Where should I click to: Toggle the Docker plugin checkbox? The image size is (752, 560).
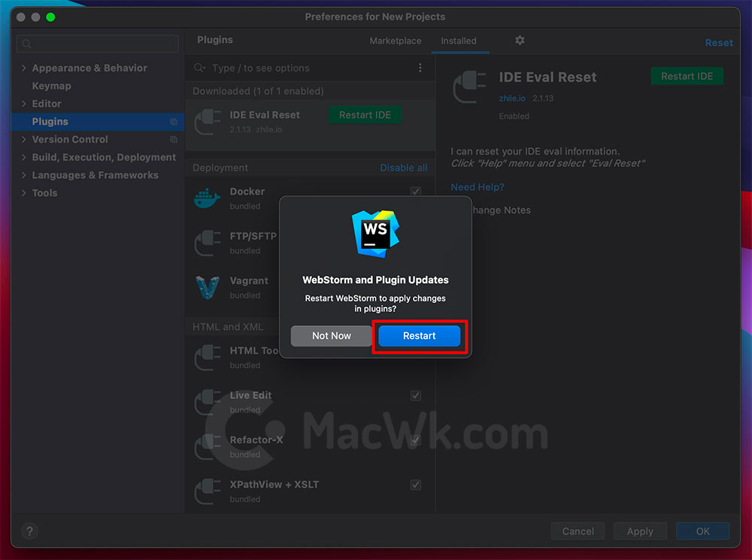[x=416, y=191]
